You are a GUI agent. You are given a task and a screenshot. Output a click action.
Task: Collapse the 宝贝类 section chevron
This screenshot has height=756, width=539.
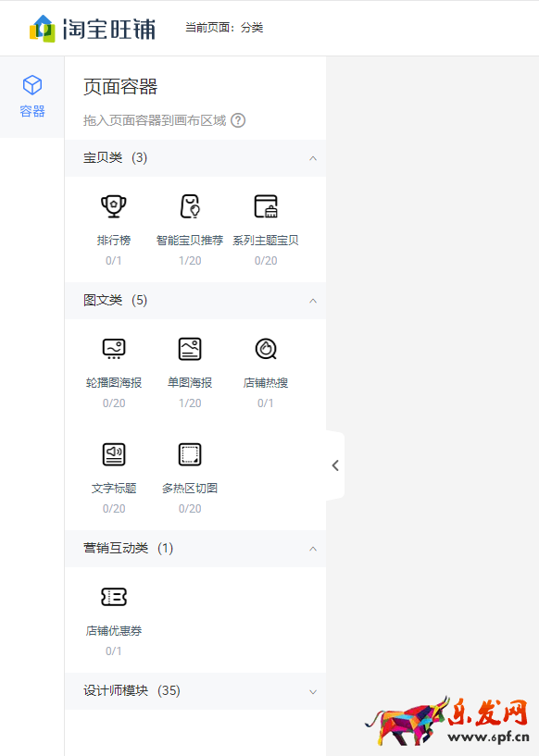(x=313, y=158)
